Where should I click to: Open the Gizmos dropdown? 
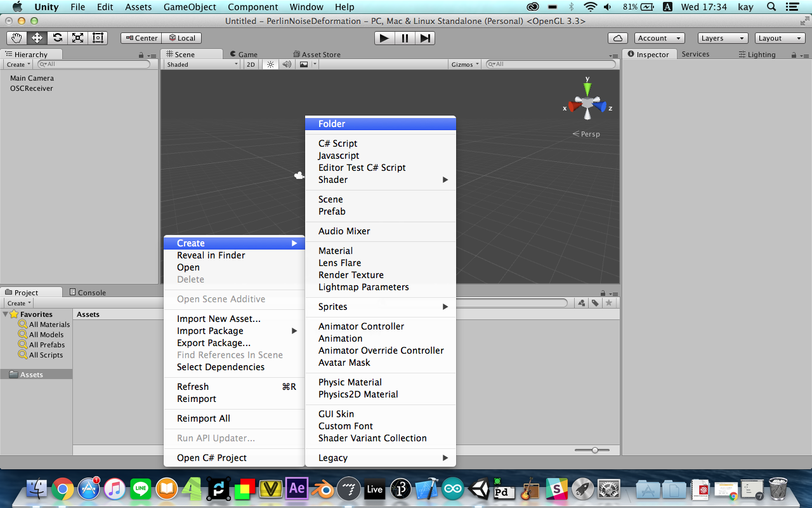[465, 64]
